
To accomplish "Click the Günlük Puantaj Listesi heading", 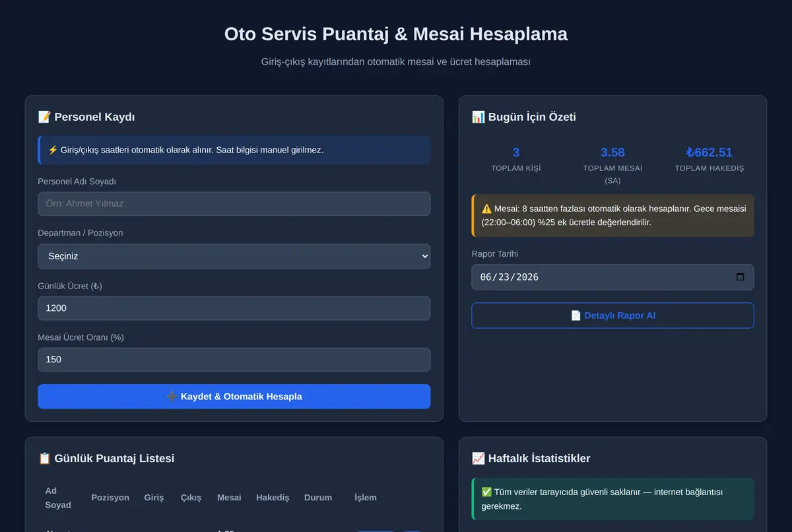I will (106, 458).
